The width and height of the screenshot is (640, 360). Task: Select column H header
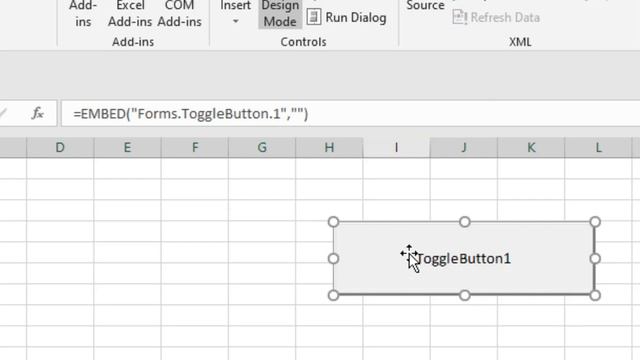[x=329, y=147]
